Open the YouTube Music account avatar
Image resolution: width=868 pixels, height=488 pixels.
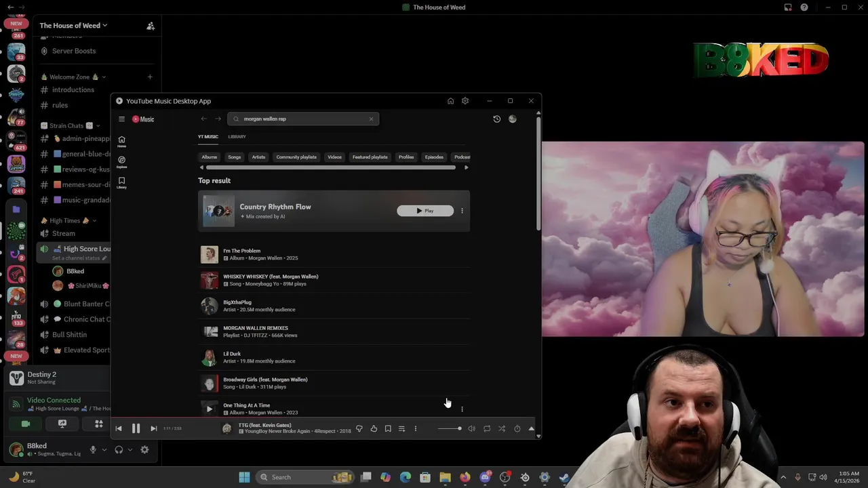[x=513, y=119]
